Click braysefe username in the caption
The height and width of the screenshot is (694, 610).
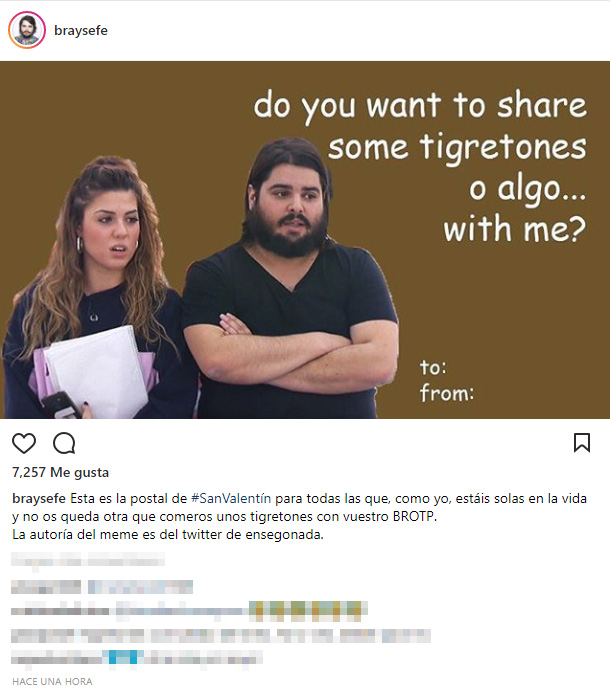coord(39,499)
